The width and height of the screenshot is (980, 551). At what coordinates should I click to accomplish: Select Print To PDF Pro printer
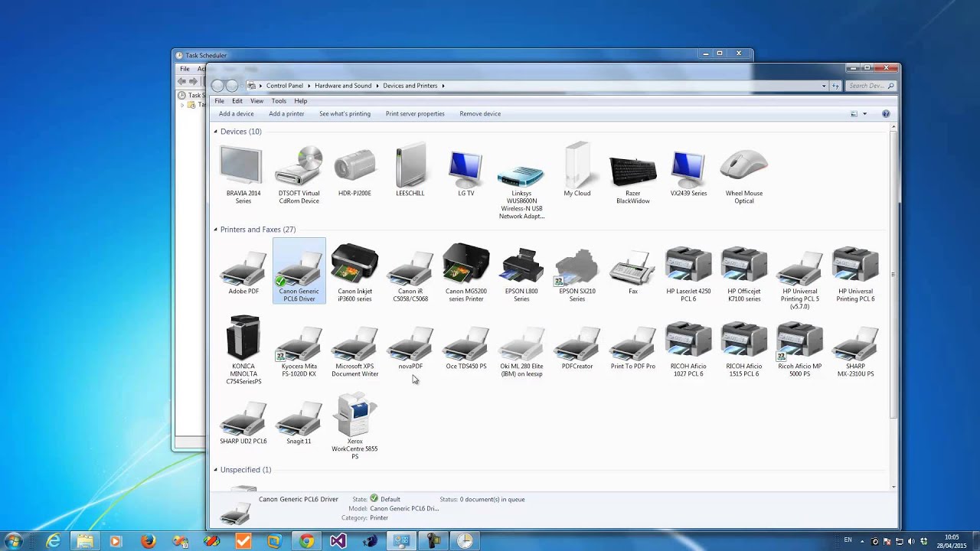pyautogui.click(x=633, y=344)
